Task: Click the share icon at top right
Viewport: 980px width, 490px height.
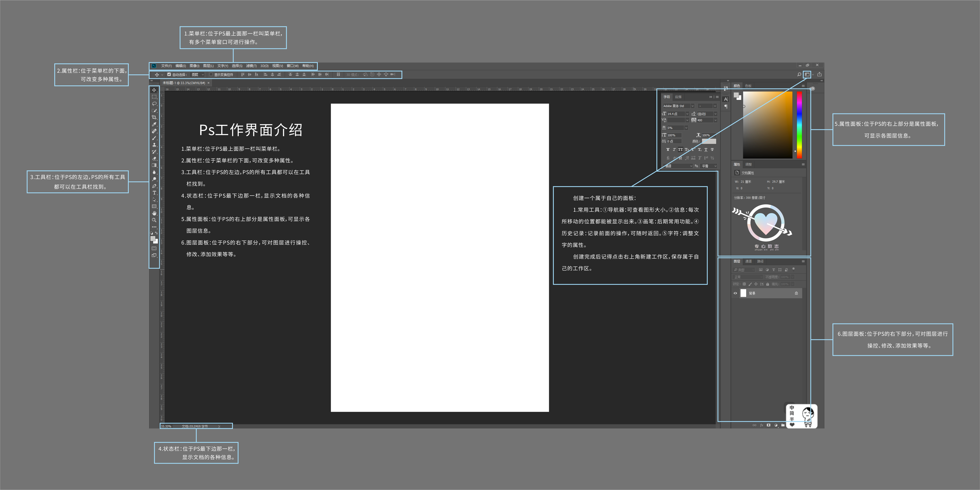Action: pyautogui.click(x=819, y=75)
